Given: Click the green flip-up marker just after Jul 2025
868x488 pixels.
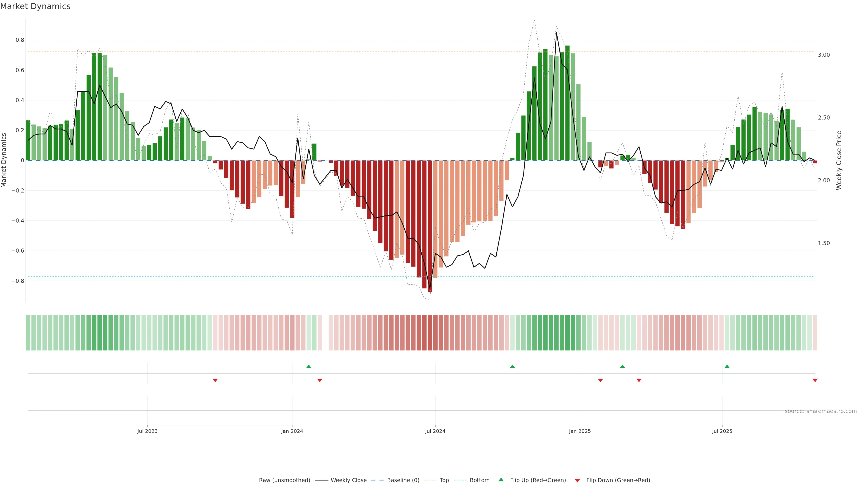Looking at the screenshot, I should tap(727, 366).
